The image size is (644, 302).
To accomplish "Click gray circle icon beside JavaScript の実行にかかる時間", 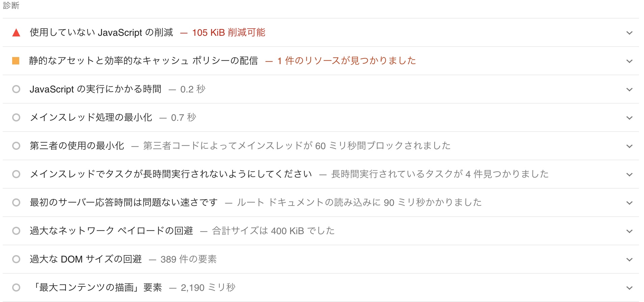I will click(16, 89).
